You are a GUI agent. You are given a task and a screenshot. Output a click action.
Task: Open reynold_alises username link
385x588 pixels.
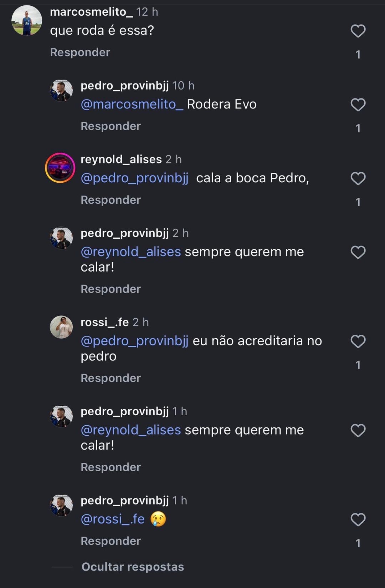coord(121,159)
